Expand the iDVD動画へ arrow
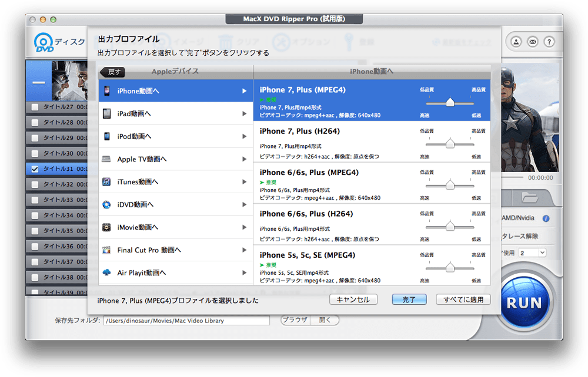This screenshot has width=588, height=377. [244, 204]
